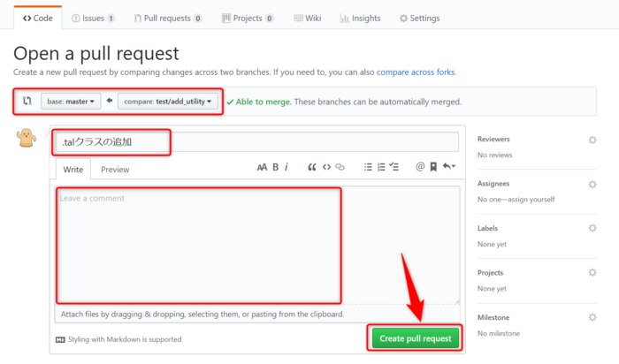Open the Reviewers gear settings
Screen dimensions: 619x364
pyautogui.click(x=592, y=140)
